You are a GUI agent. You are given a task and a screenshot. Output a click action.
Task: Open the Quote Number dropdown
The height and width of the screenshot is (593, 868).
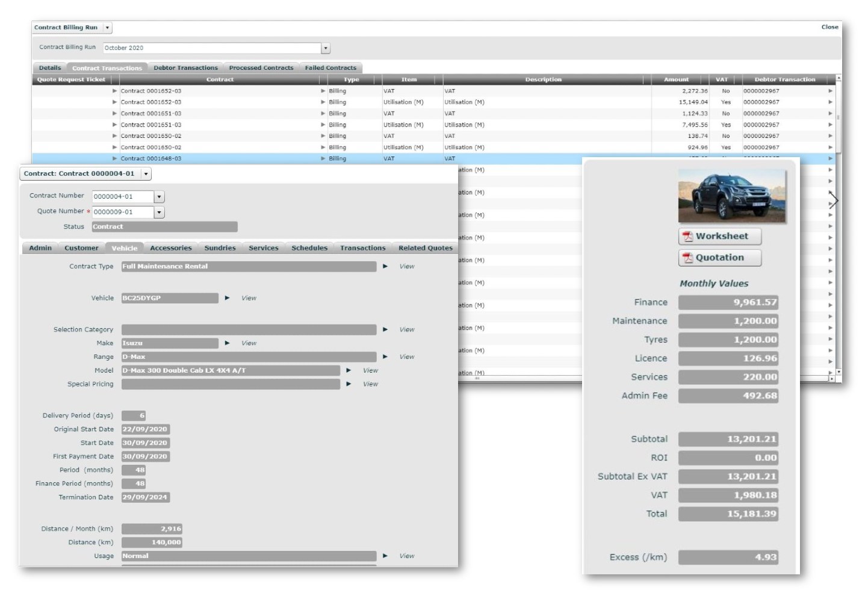tap(159, 211)
